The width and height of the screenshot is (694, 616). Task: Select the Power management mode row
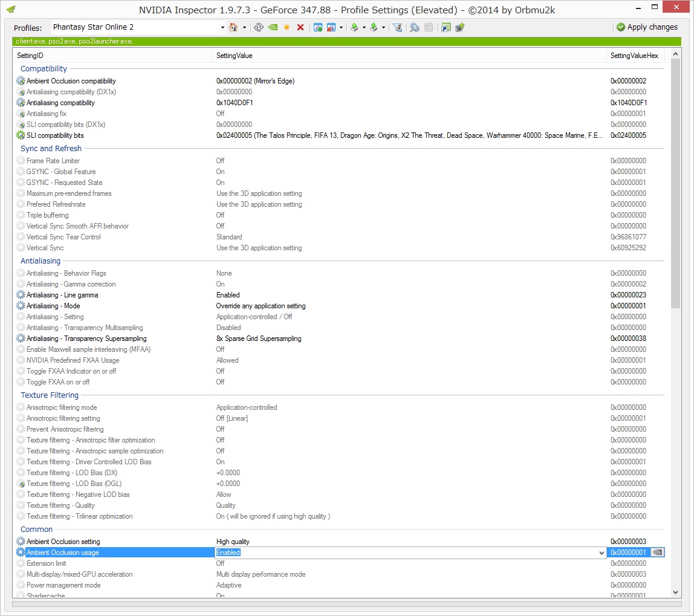tap(340, 585)
